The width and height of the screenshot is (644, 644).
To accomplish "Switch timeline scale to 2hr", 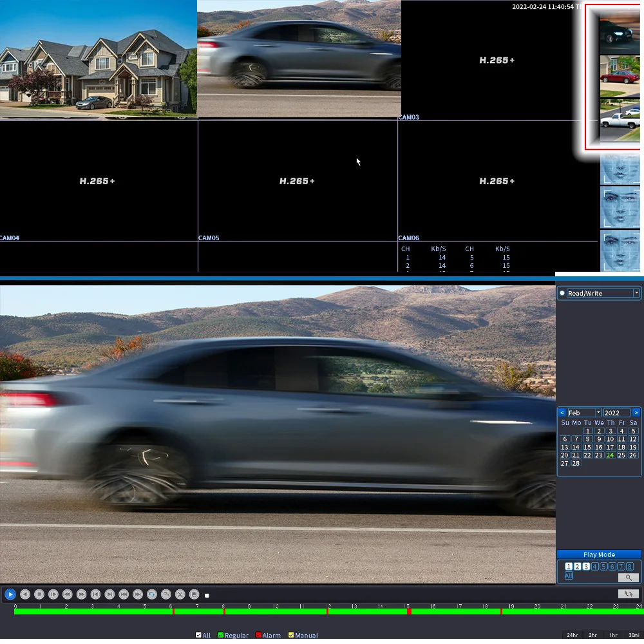I will point(592,635).
